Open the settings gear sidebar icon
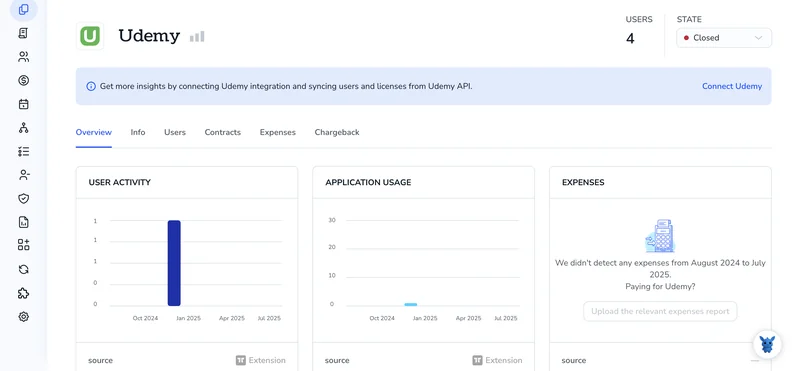 [23, 316]
